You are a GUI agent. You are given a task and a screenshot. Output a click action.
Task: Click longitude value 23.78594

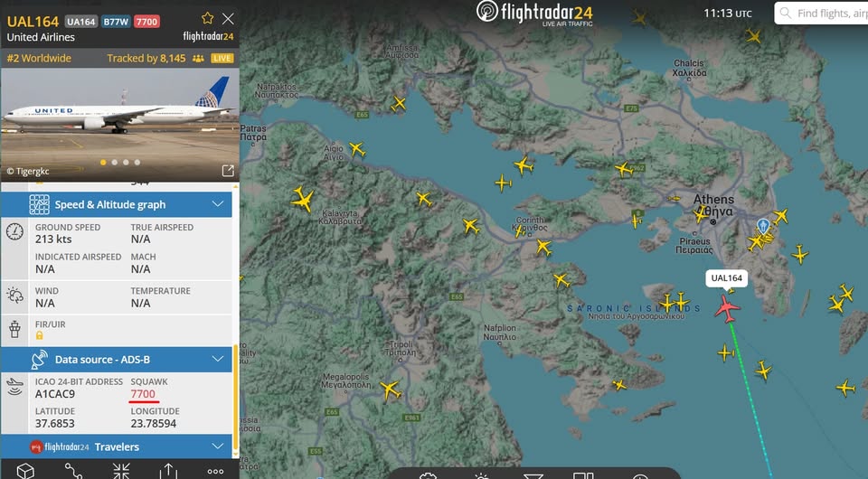154,424
